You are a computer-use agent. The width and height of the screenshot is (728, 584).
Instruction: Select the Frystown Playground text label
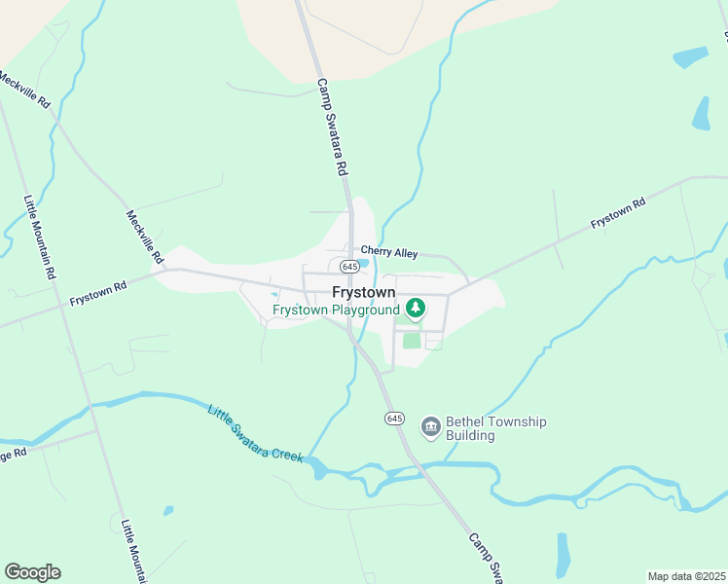tap(336, 310)
